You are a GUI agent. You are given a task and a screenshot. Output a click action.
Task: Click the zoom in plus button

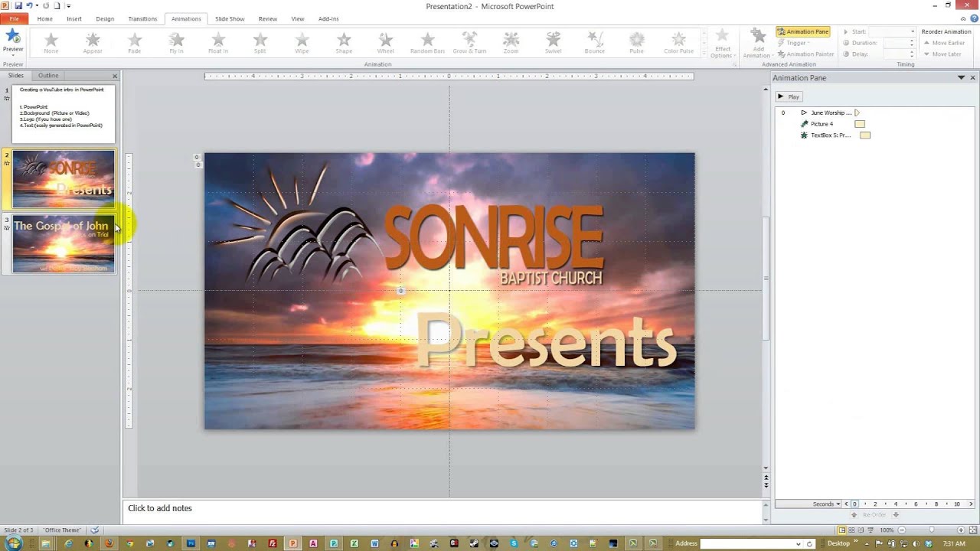961,530
